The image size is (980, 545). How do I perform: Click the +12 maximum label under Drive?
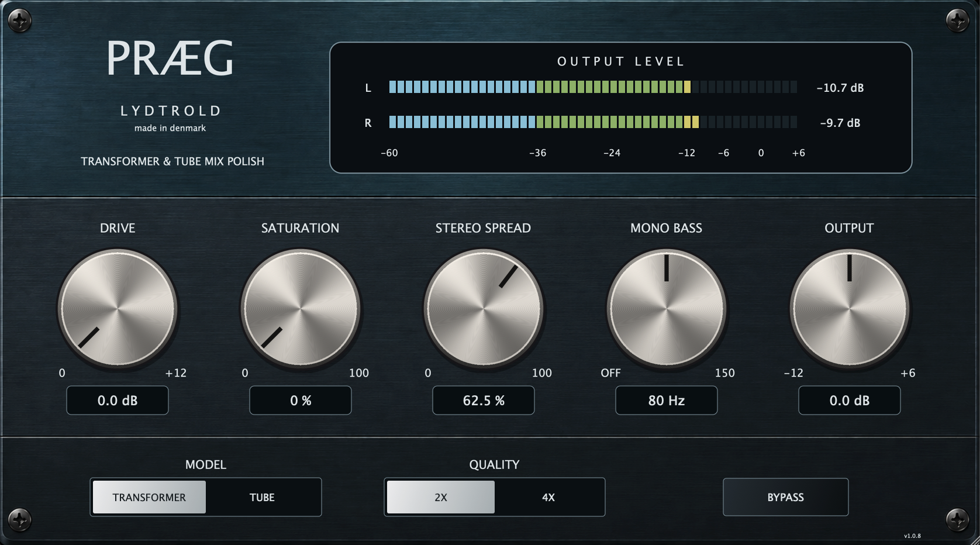point(175,373)
